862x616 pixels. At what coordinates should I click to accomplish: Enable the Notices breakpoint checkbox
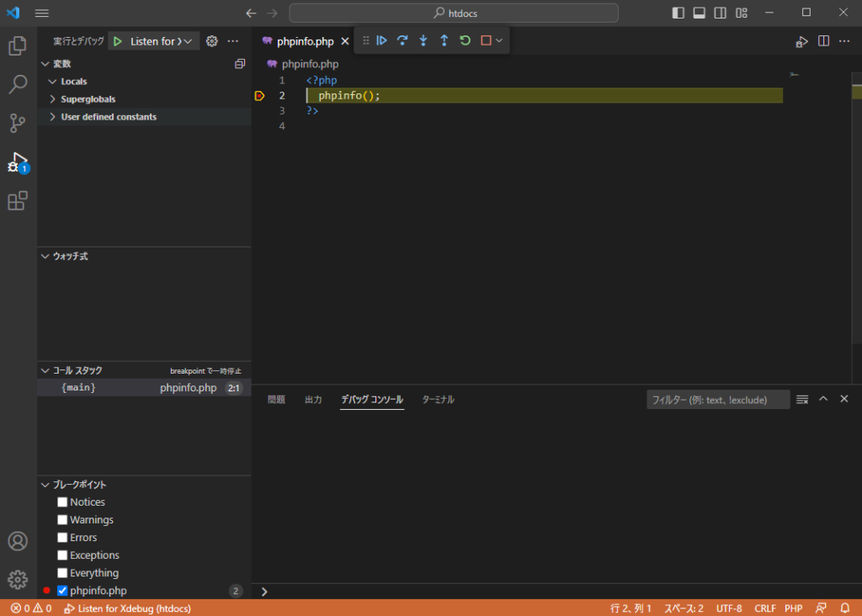62,502
